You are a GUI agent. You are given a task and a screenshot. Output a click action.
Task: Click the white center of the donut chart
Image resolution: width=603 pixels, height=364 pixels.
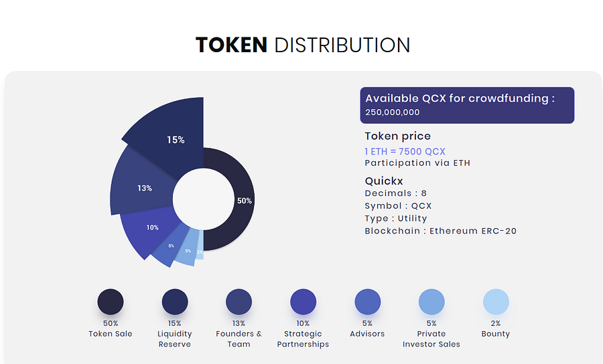tap(204, 199)
